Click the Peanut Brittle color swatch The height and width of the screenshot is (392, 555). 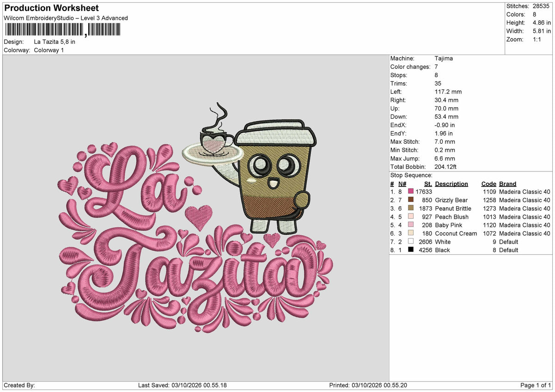[x=411, y=208]
